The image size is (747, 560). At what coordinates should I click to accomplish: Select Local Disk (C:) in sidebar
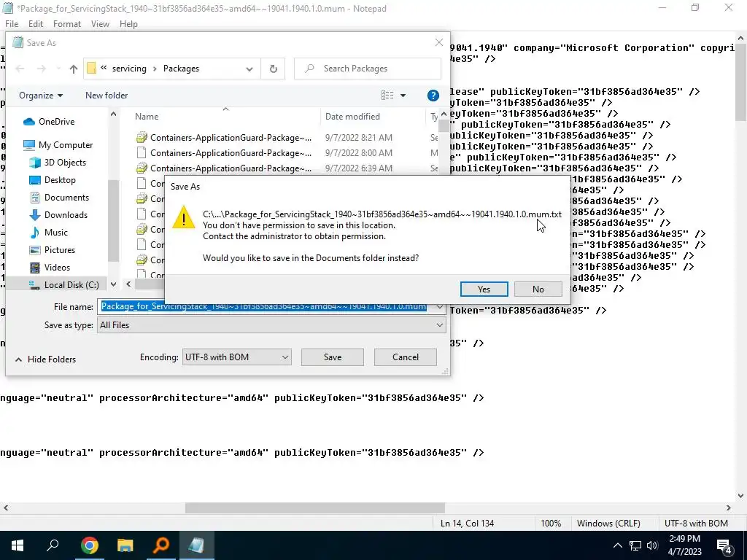click(x=64, y=285)
